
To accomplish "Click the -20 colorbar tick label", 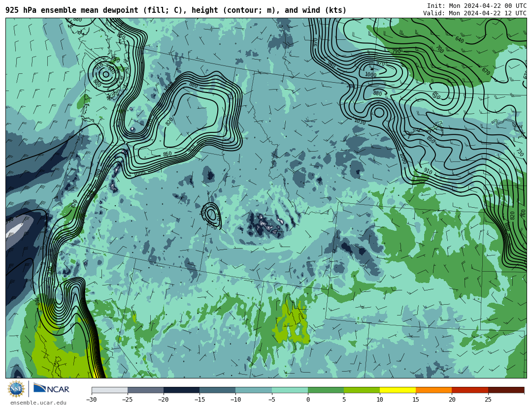I will [163, 400].
